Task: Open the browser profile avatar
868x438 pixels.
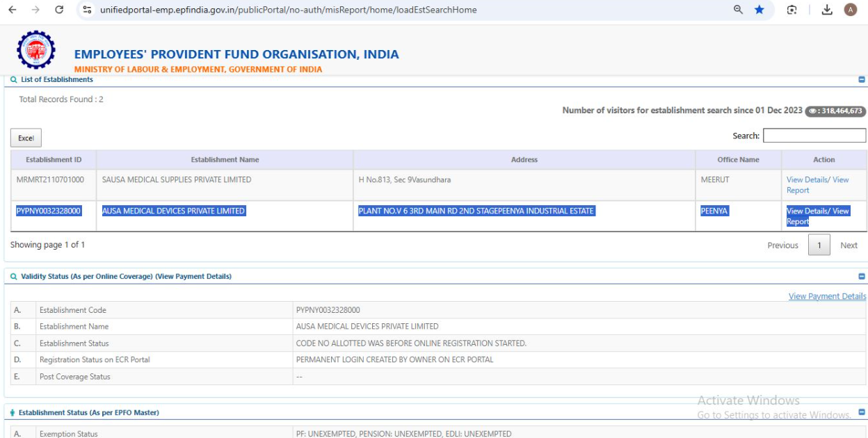Action: click(x=850, y=10)
